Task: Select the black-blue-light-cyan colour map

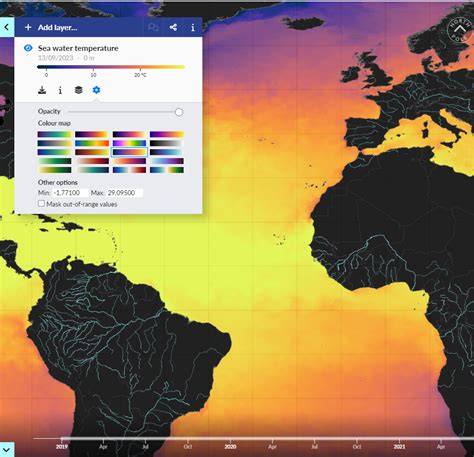Action: point(167,152)
